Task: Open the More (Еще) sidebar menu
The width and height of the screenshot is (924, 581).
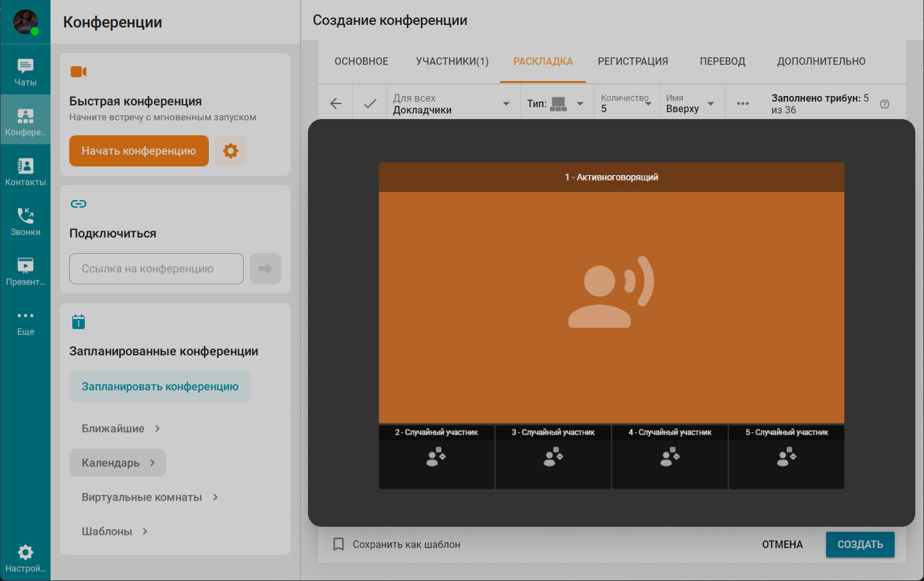Action: tap(26, 322)
